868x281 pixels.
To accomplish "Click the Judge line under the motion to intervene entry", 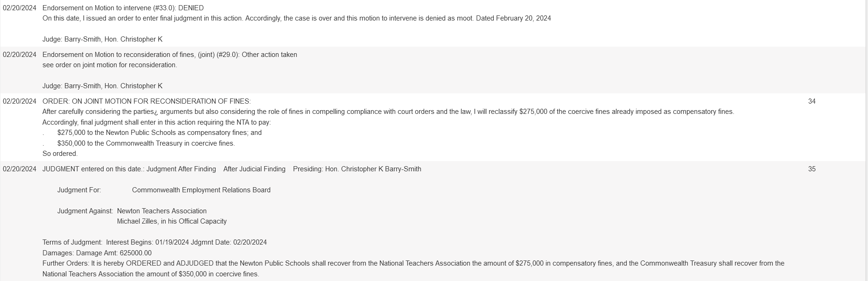I will click(102, 39).
